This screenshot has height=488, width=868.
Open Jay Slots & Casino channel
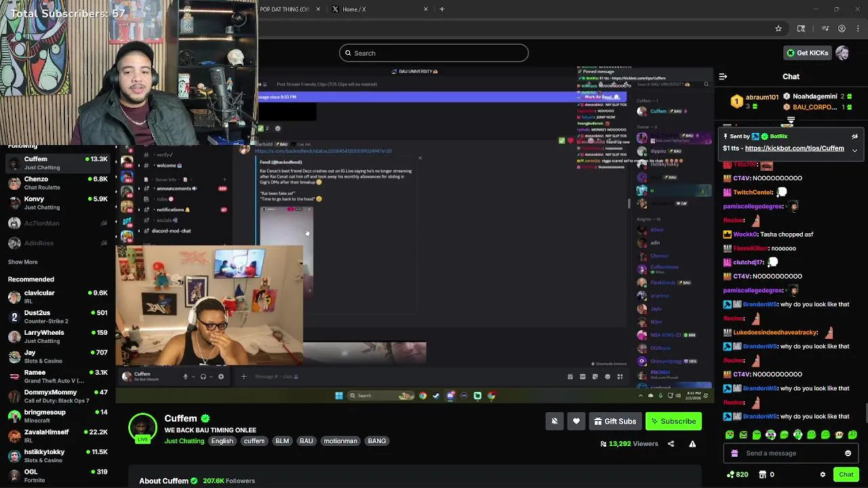pyautogui.click(x=58, y=357)
